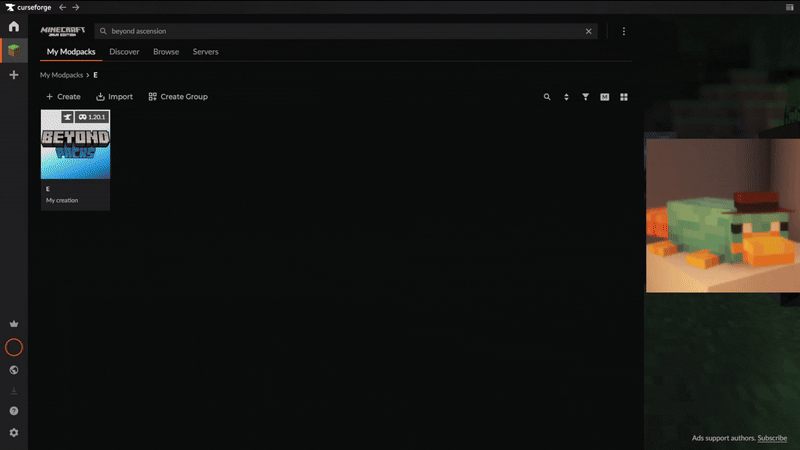Switch to the Browse tab
This screenshot has width=800, height=450.
click(x=166, y=52)
